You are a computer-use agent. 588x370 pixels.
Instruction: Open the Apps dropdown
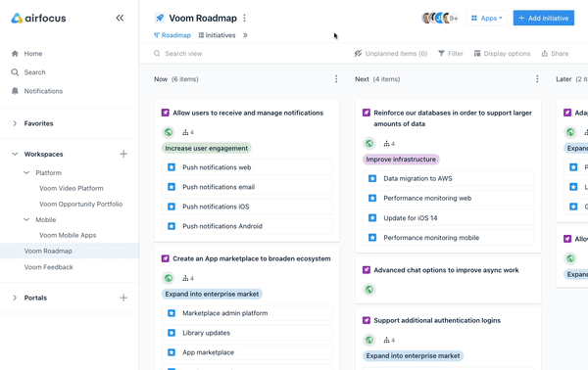click(x=486, y=18)
